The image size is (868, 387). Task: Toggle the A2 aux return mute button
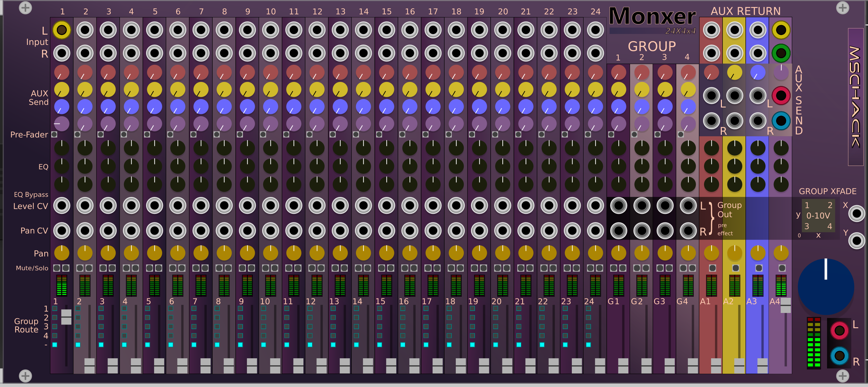pos(735,268)
